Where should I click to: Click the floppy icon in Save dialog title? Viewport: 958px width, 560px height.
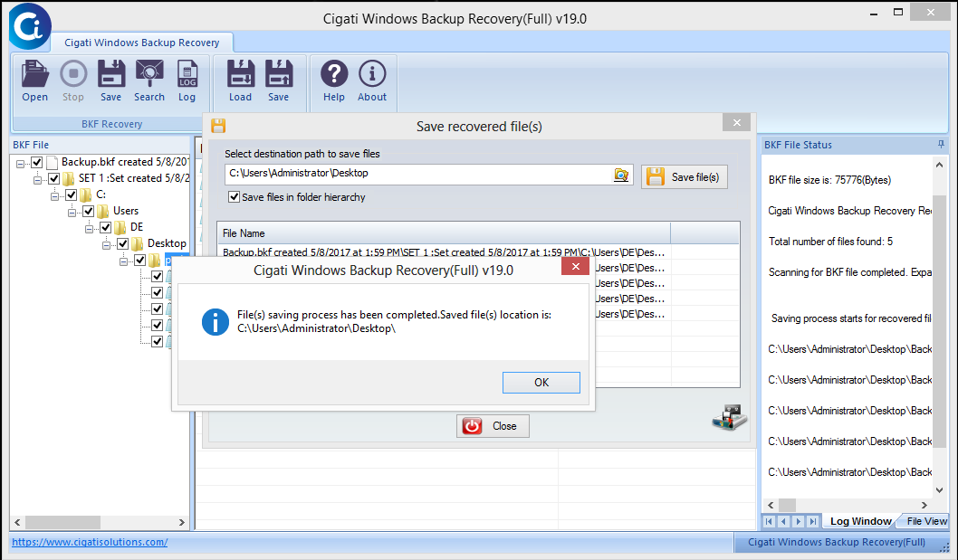(x=218, y=126)
